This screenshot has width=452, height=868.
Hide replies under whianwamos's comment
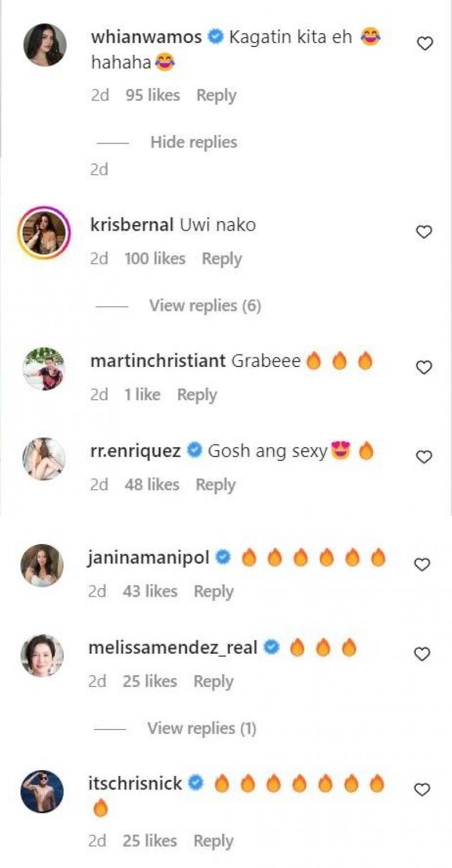193,142
